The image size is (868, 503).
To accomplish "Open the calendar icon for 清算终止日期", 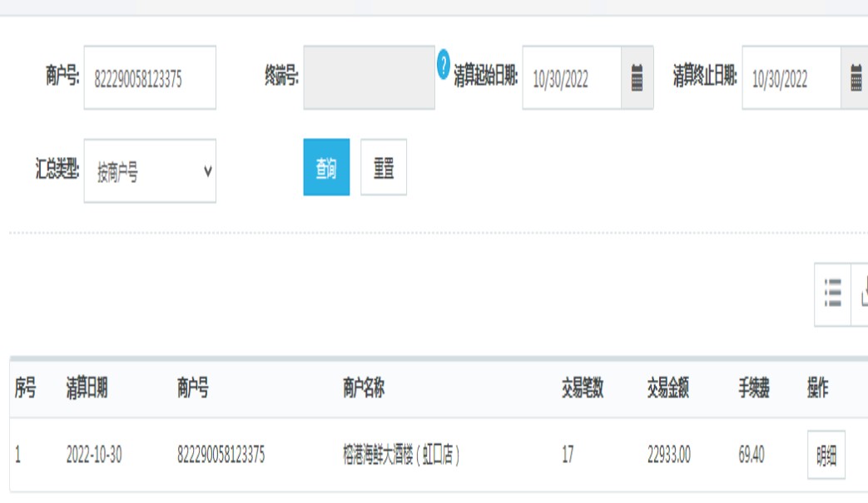I will click(x=856, y=78).
